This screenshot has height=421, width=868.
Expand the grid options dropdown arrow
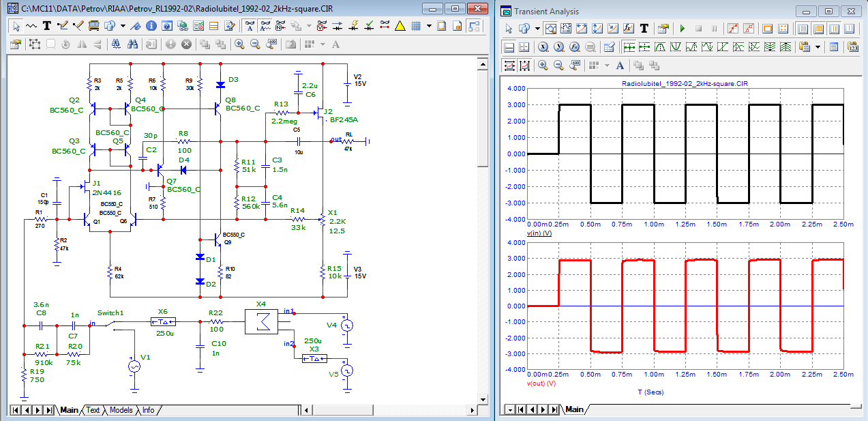pyautogui.click(x=428, y=26)
